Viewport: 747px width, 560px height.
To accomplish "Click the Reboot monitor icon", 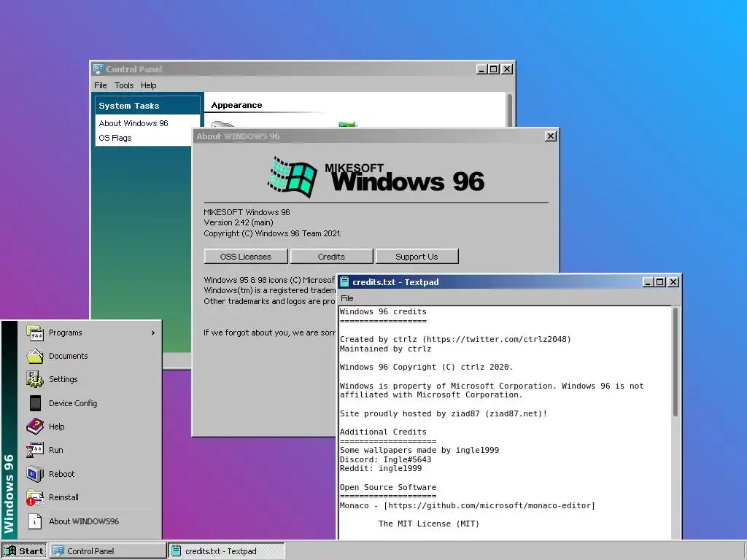I will pyautogui.click(x=35, y=474).
